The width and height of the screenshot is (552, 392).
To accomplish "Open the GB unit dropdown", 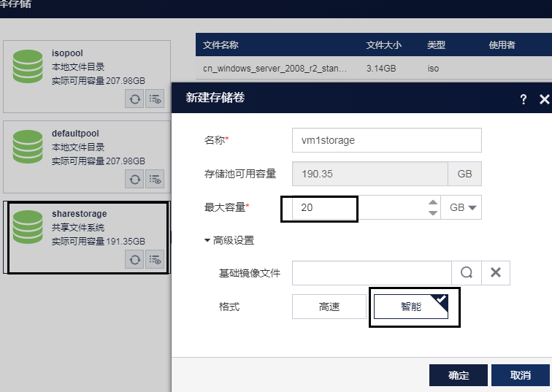I will click(x=461, y=207).
